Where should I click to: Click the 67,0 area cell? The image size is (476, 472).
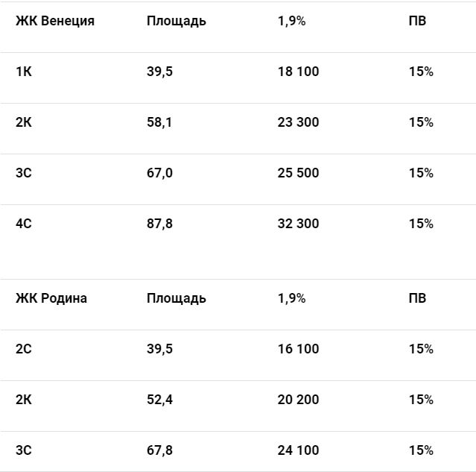(159, 173)
